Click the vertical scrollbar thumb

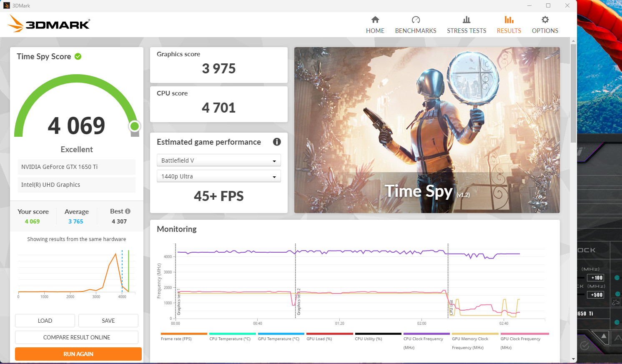point(574,93)
